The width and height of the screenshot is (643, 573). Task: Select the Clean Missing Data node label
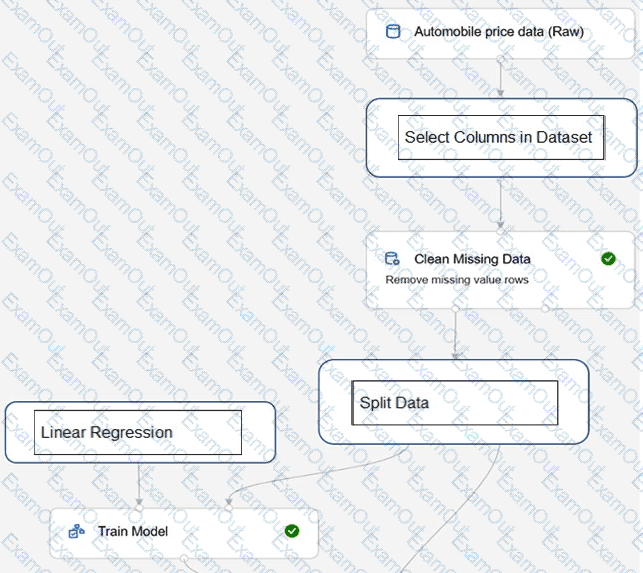472,259
